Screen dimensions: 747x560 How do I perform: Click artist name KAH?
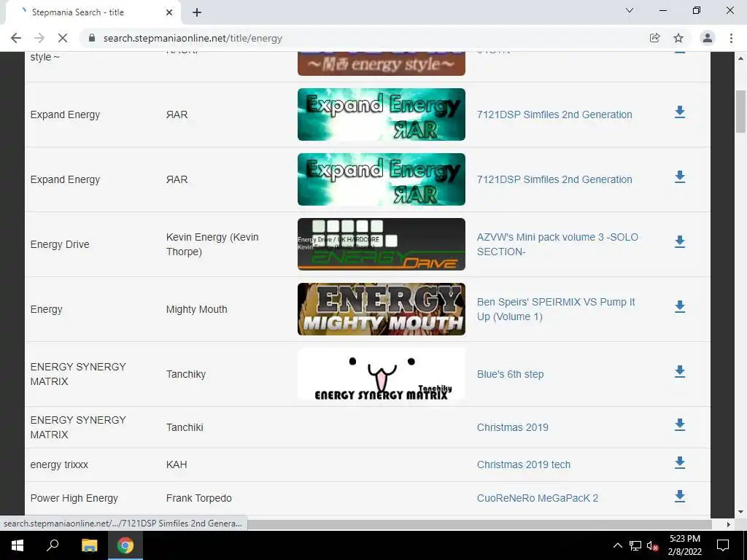177,464
